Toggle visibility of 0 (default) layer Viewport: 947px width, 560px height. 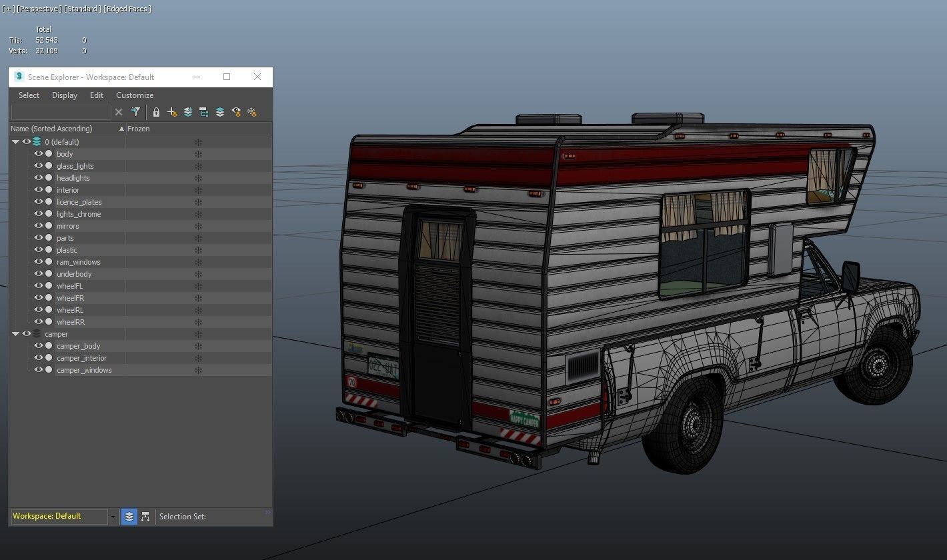click(x=27, y=142)
